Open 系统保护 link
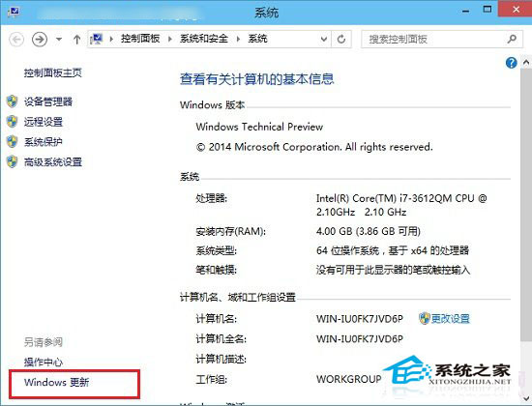 click(44, 141)
